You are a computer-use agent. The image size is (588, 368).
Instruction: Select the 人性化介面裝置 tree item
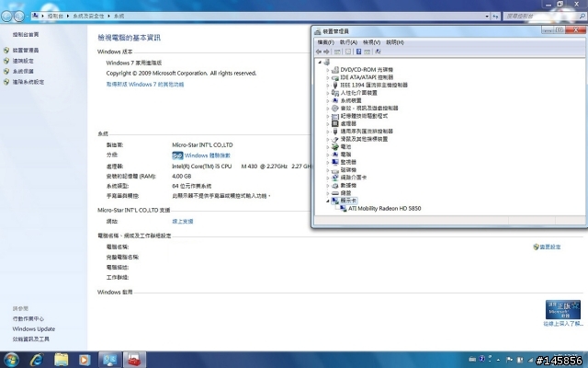[x=358, y=93]
